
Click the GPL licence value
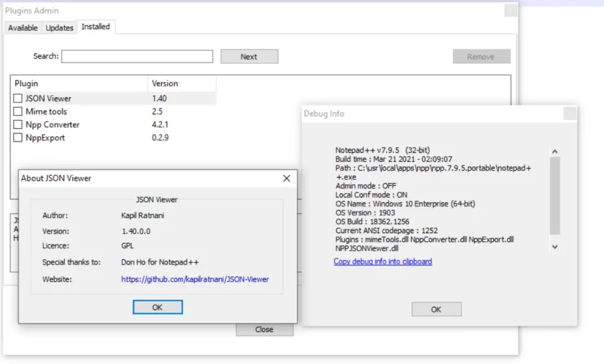pos(127,246)
